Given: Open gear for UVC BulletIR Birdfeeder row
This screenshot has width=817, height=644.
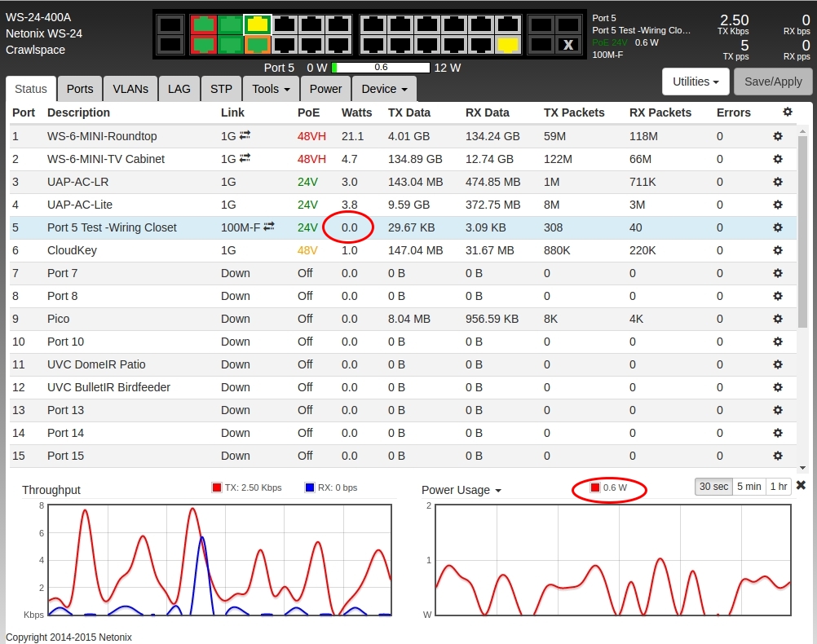Looking at the screenshot, I should tap(777, 387).
